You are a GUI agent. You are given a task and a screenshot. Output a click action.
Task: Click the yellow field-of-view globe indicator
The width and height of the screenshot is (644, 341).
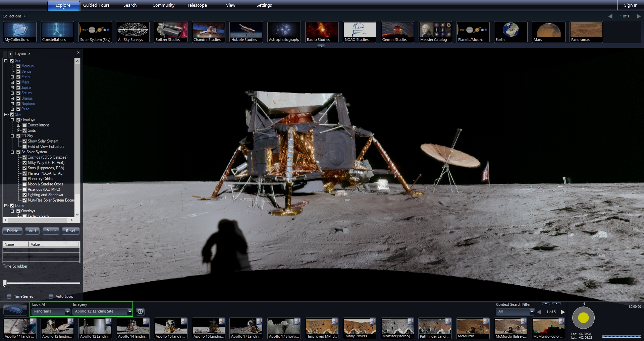(583, 318)
